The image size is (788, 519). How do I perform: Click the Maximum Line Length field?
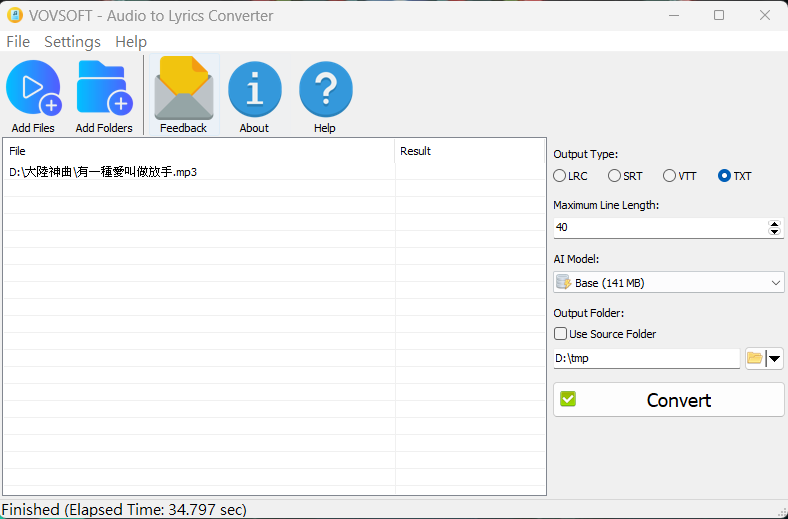tap(660, 228)
